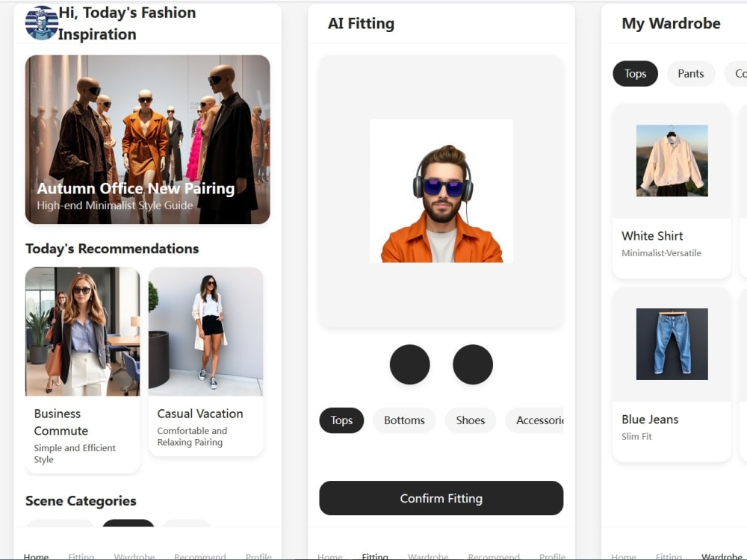
Task: Select the Shoes category in AI Fitting
Action: pyautogui.click(x=470, y=420)
